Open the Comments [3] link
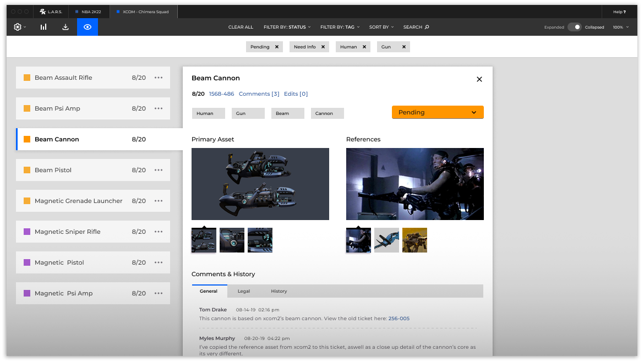The image size is (644, 362). tap(259, 94)
